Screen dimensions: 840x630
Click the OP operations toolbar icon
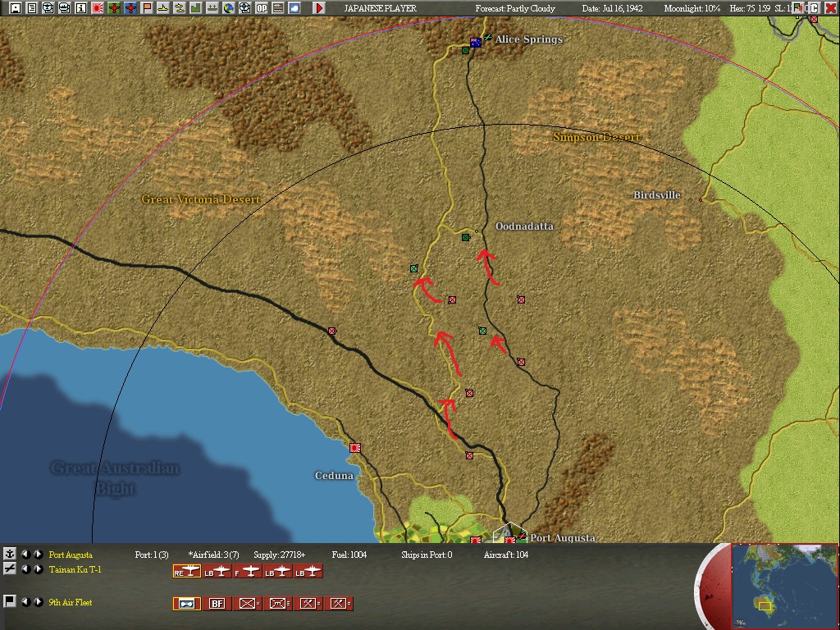point(262,8)
